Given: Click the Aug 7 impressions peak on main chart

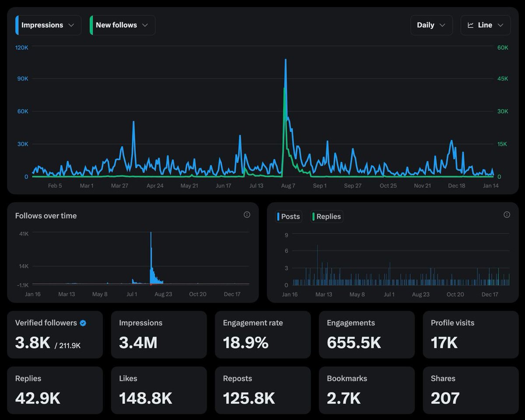Looking at the screenshot, I should [x=286, y=60].
